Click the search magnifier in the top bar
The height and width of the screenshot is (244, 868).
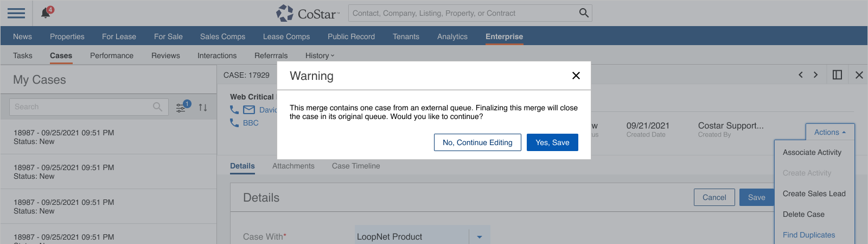tap(584, 13)
